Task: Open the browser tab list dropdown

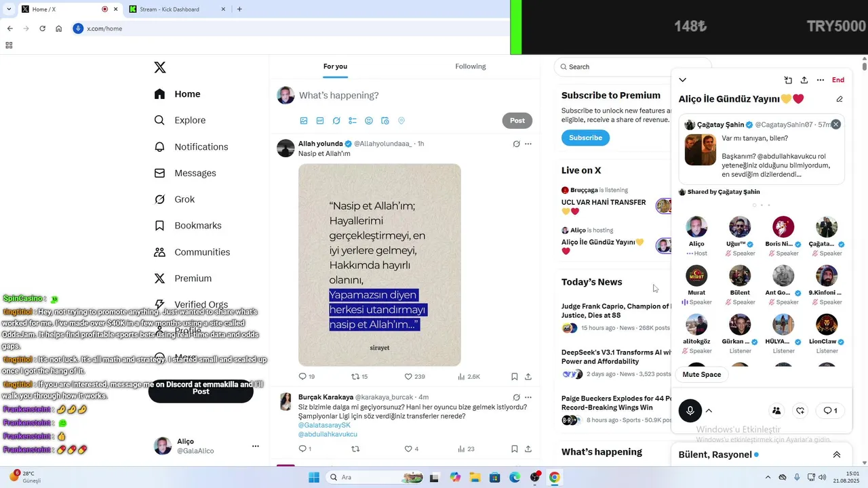Action: [x=8, y=9]
